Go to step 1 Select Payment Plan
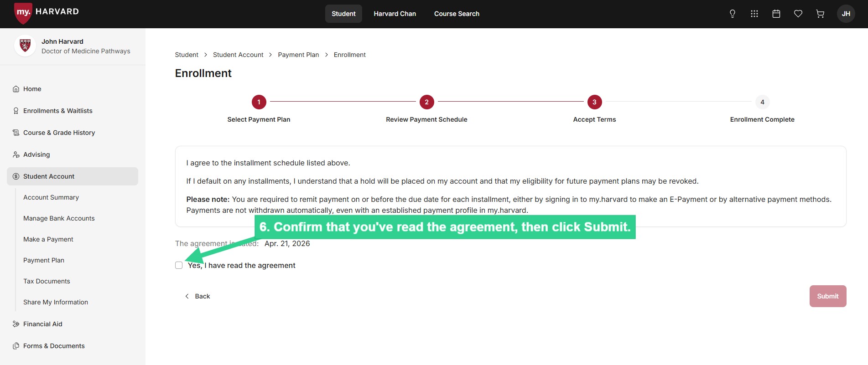This screenshot has width=868, height=365. (259, 102)
